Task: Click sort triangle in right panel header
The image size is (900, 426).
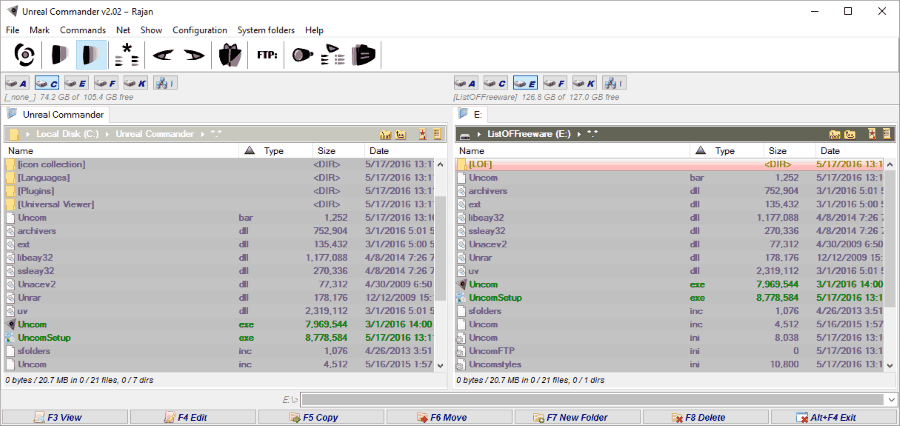Action: point(700,151)
